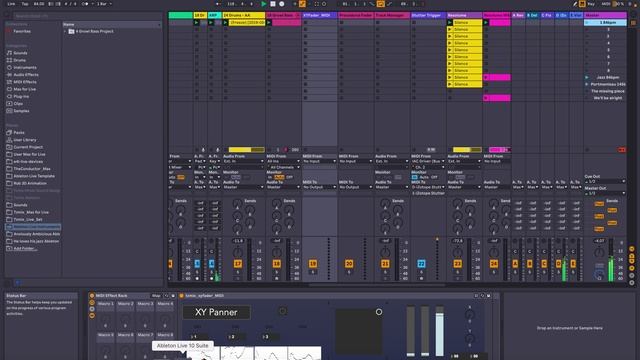Click the green transport Play button

pyautogui.click(x=264, y=4)
